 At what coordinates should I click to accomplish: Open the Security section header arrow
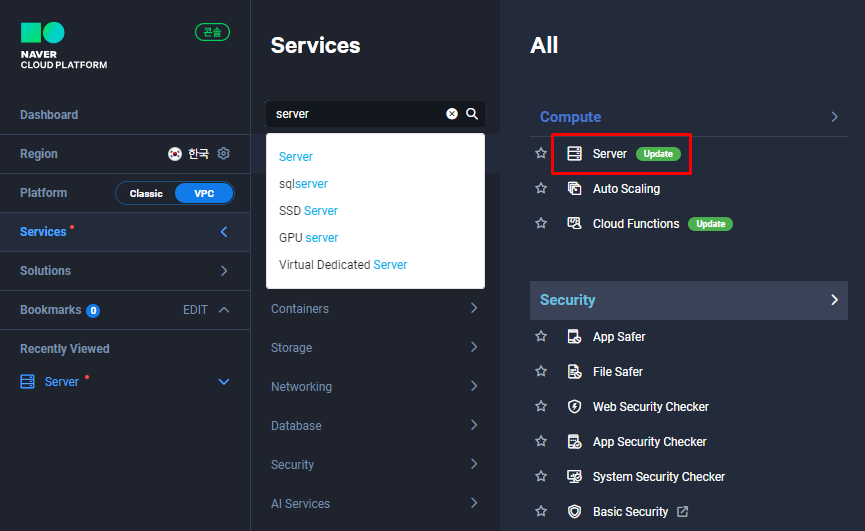(834, 300)
